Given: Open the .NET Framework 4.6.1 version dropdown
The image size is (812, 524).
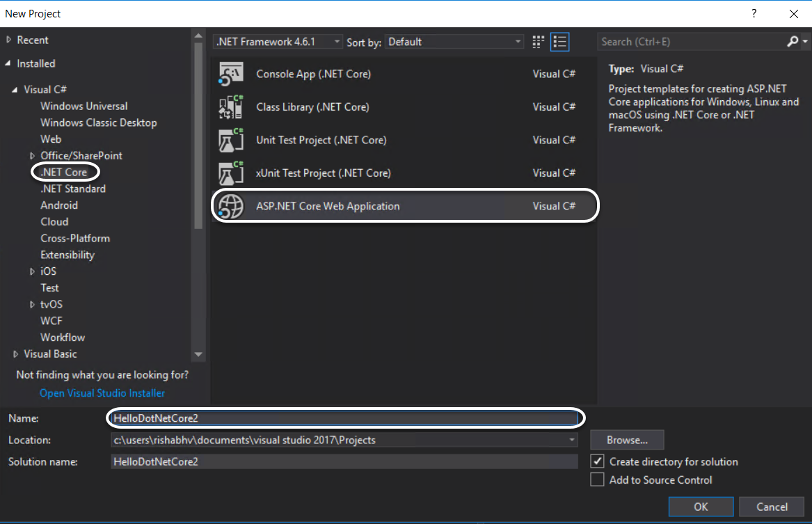Looking at the screenshot, I should (278, 42).
